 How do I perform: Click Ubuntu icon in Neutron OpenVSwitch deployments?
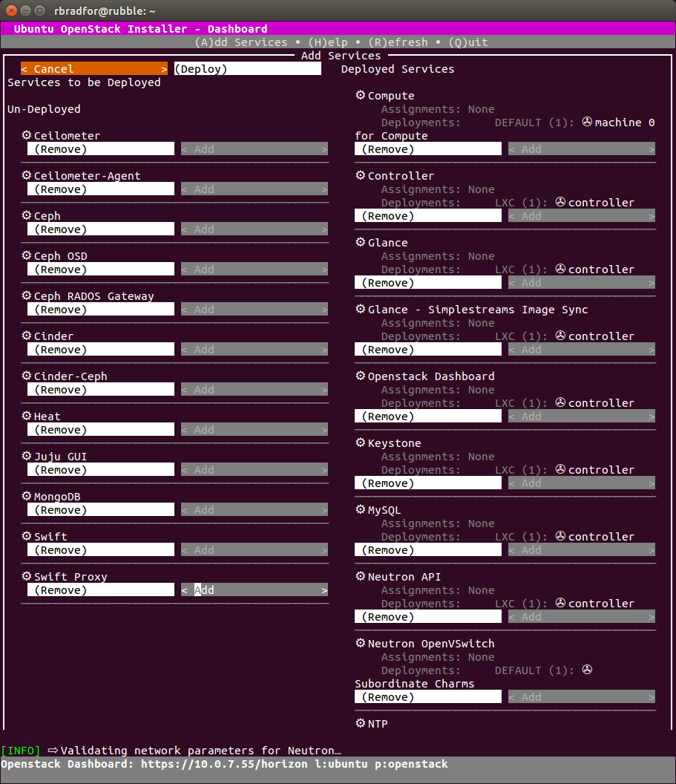587,670
